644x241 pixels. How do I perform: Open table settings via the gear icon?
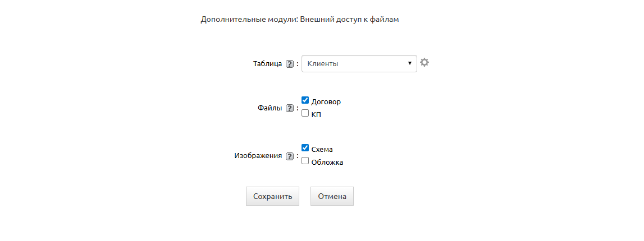(424, 62)
